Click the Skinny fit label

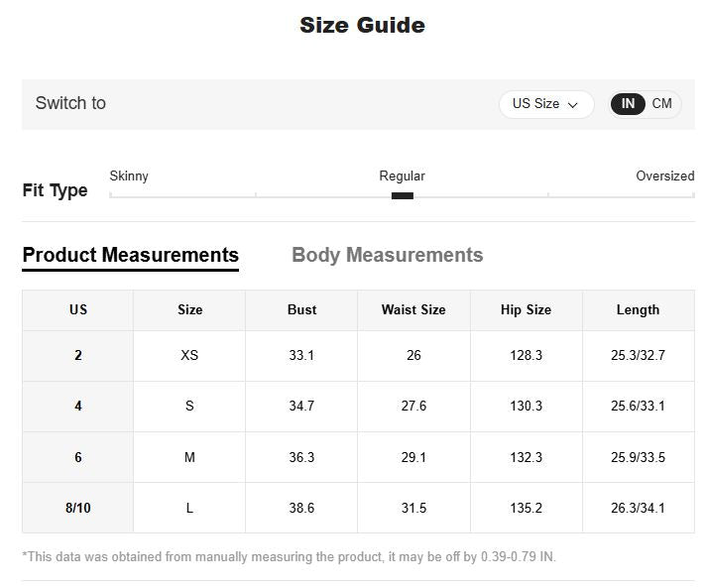[129, 176]
